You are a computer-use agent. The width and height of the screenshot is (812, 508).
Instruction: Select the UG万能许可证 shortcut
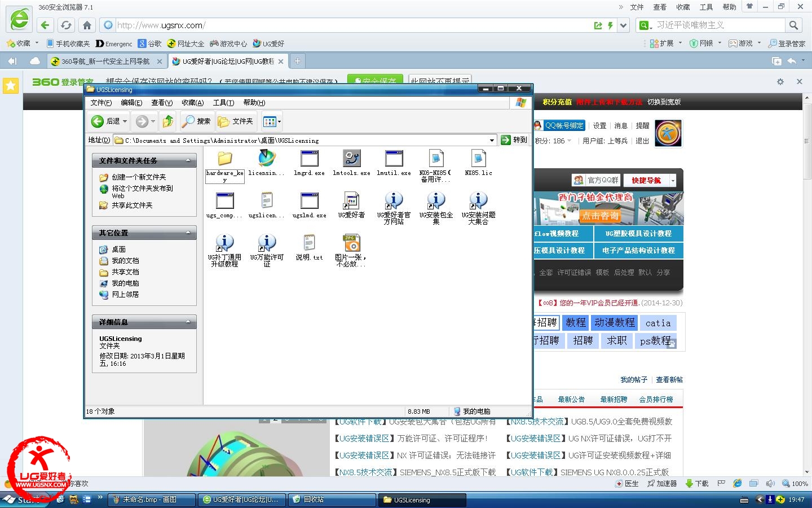pos(267,251)
